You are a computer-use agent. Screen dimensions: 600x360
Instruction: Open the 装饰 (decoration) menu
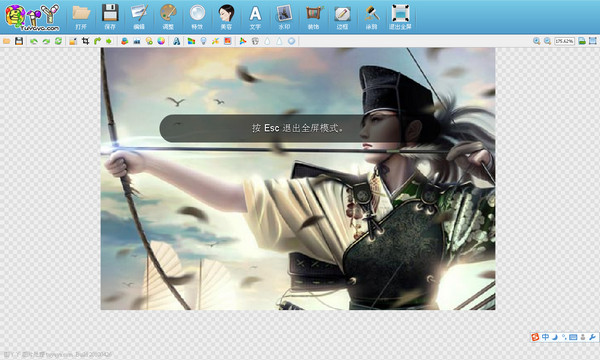pos(313,17)
